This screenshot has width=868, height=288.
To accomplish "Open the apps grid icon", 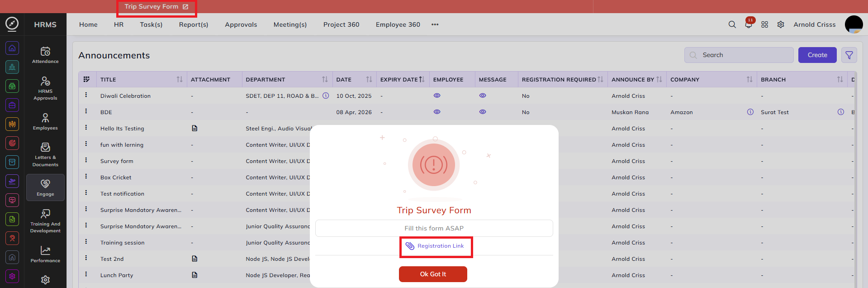I will click(764, 24).
